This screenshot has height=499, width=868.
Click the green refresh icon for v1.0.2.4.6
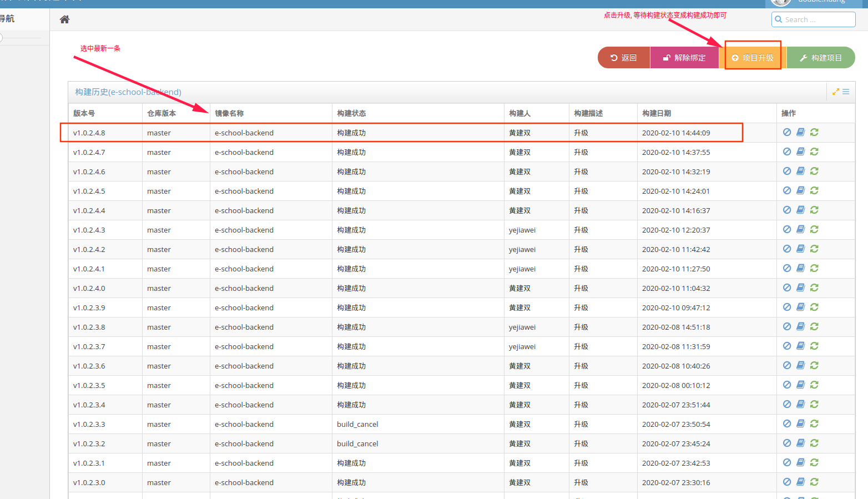tap(814, 171)
